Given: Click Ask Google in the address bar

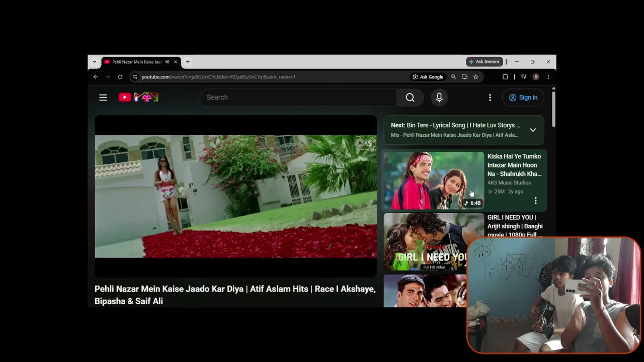Looking at the screenshot, I should click(428, 77).
